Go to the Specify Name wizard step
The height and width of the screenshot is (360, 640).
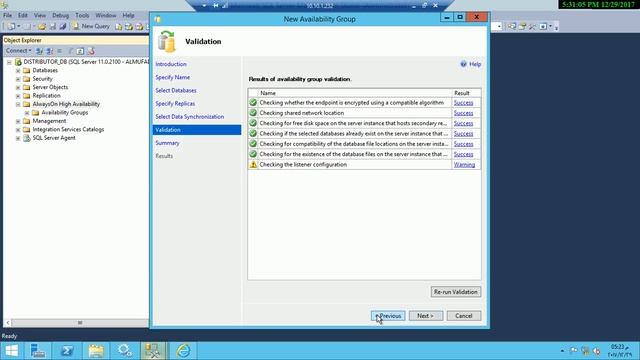click(x=172, y=77)
